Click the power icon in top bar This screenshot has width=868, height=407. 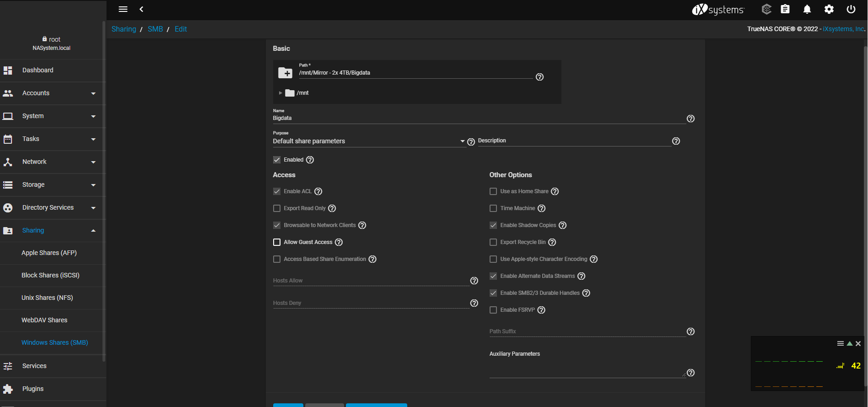tap(851, 9)
